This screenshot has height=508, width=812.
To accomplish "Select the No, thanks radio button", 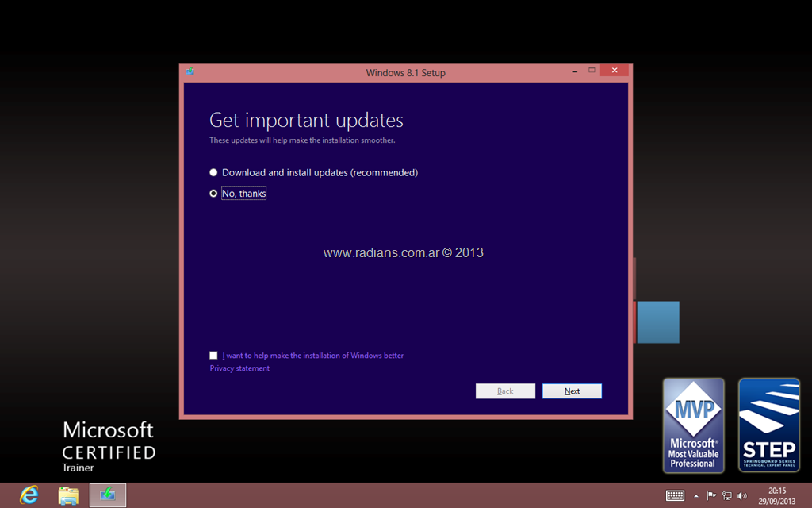I will click(x=213, y=194).
